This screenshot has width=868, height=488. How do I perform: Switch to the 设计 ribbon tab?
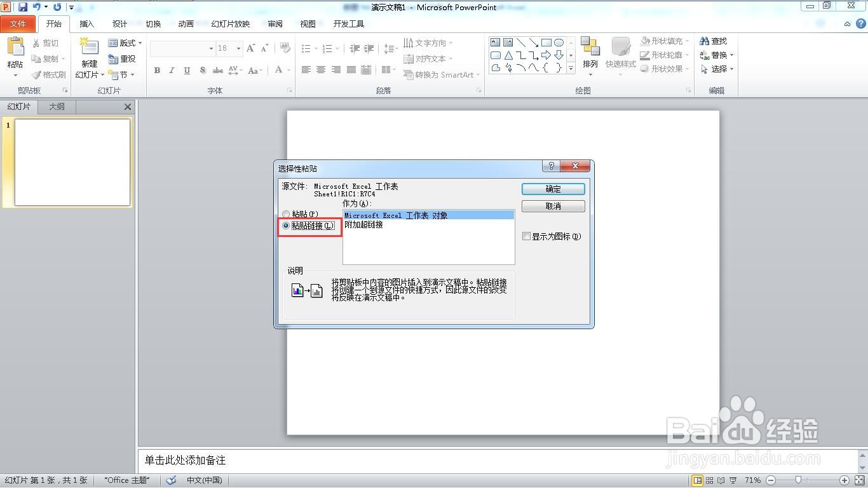click(x=119, y=24)
